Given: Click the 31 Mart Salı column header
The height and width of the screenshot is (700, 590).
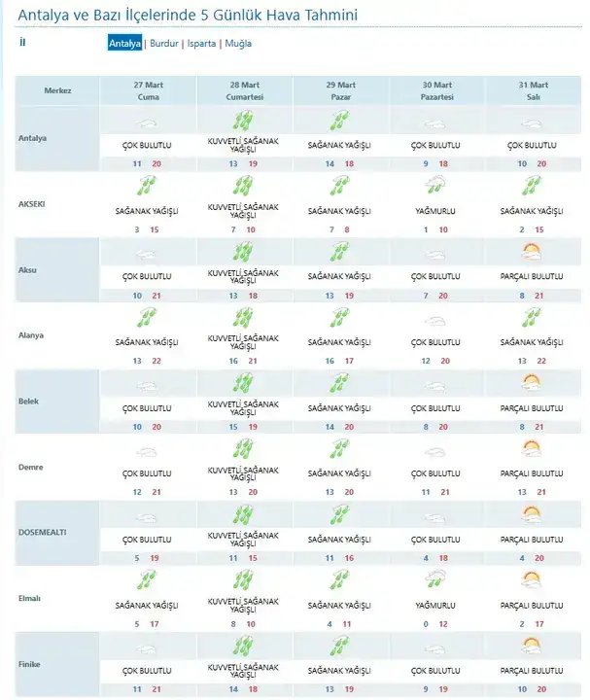Looking at the screenshot, I should click(532, 91).
